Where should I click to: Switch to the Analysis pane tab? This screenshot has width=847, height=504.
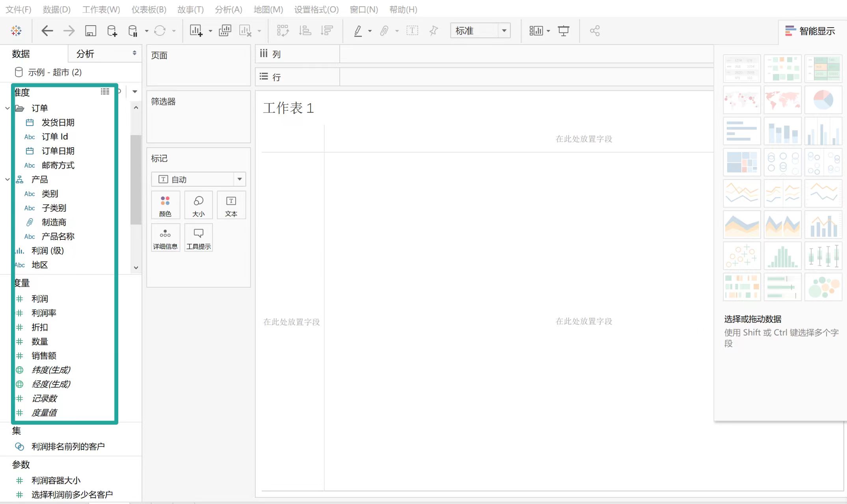tap(85, 54)
